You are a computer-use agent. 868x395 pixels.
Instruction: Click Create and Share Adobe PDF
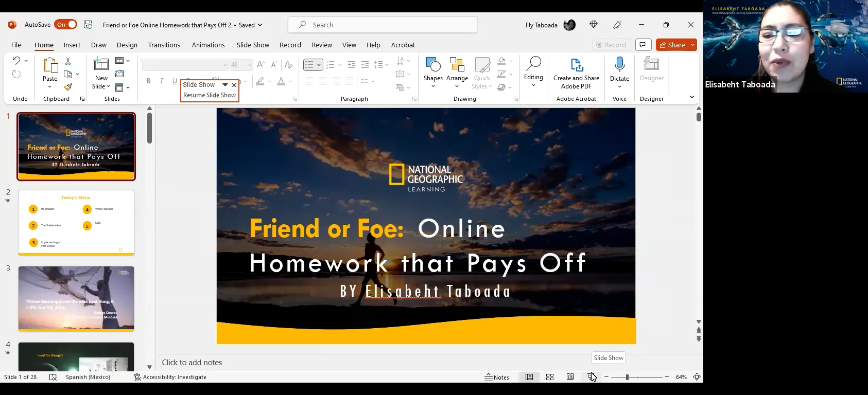click(x=576, y=73)
